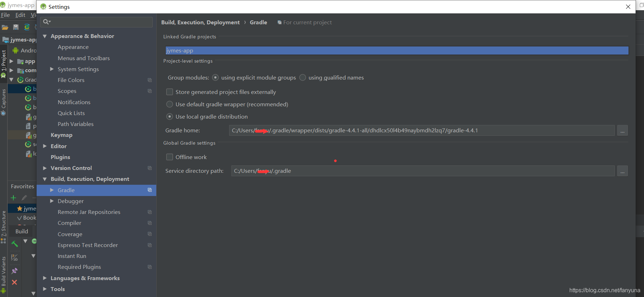Open Notifications settings page

[x=74, y=102]
